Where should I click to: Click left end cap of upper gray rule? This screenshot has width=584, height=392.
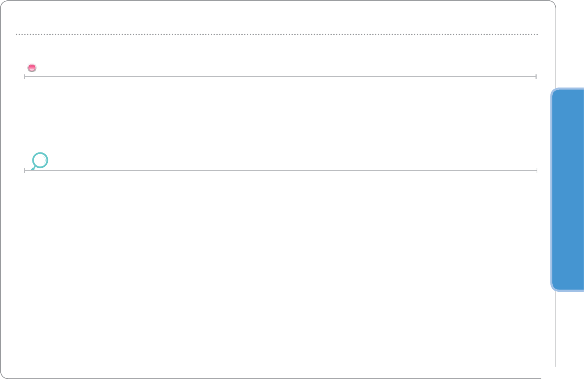pos(24,77)
